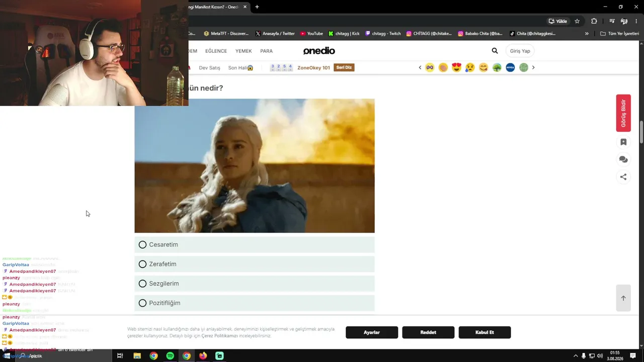Open the CHİTAGG Instagram bookmark
Image resolution: width=644 pixels, height=362 pixels.
[x=429, y=34]
